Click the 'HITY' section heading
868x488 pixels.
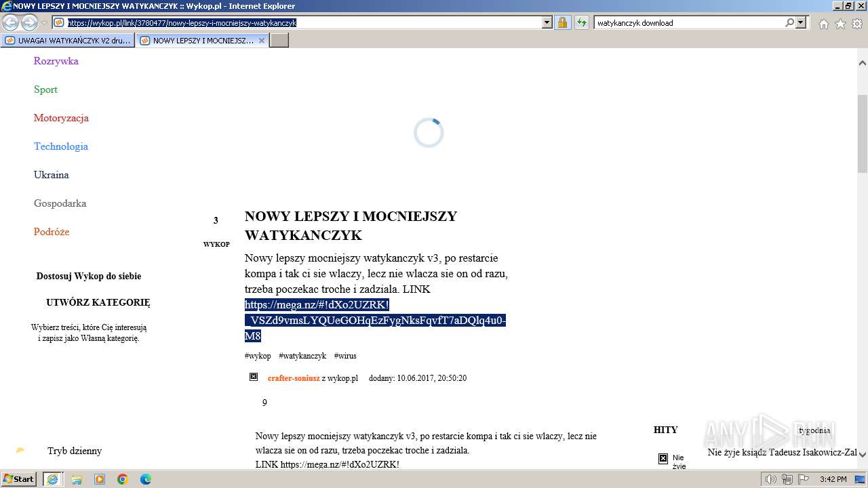665,430
